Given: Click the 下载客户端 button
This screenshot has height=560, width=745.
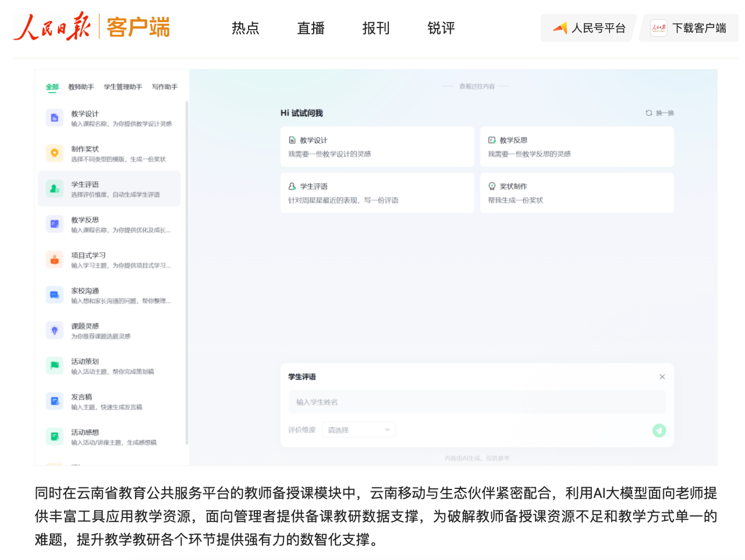Looking at the screenshot, I should pyautogui.click(x=689, y=28).
